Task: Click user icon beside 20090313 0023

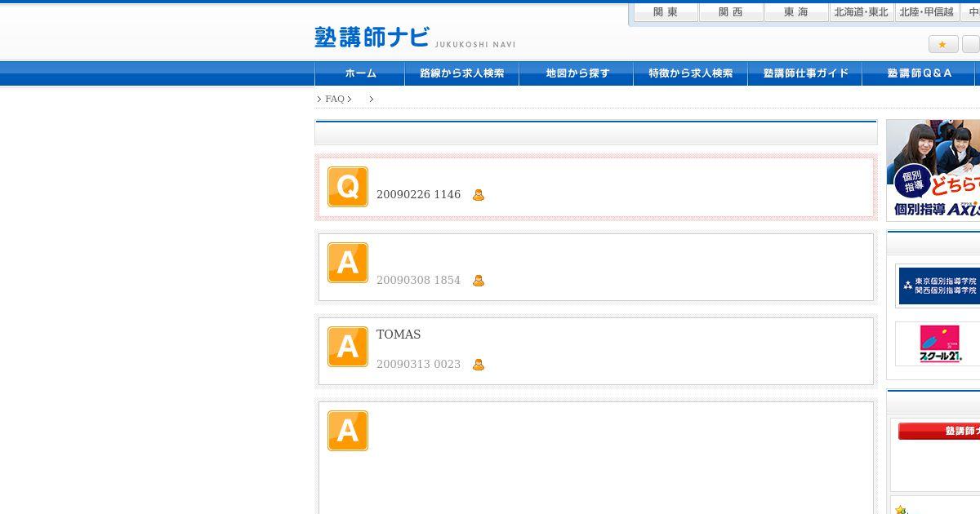Action: point(479,365)
